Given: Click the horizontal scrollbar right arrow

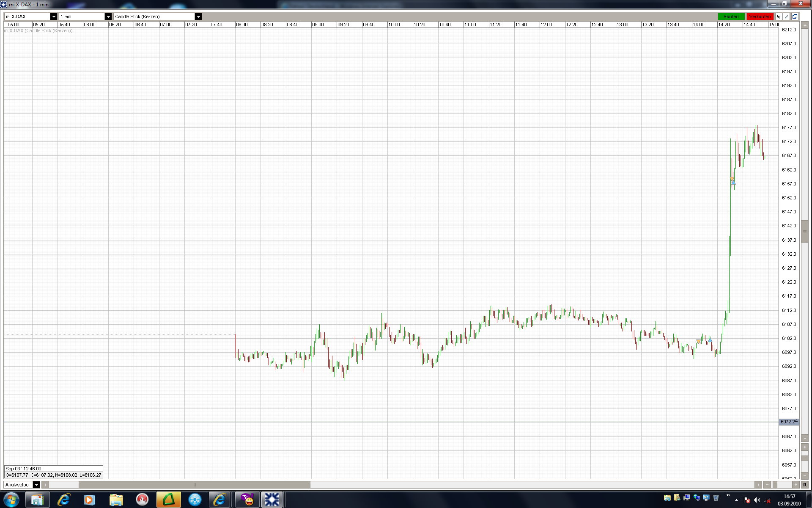Looking at the screenshot, I should [758, 485].
